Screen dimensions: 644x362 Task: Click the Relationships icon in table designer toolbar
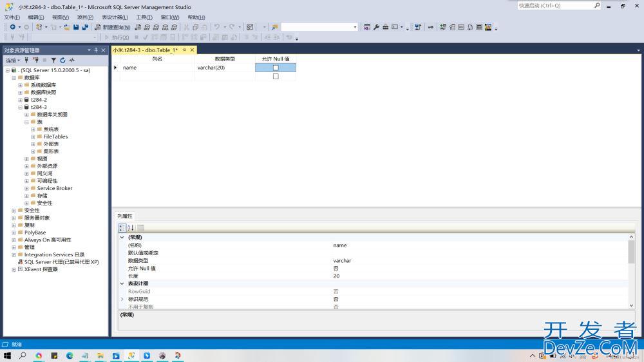(443, 27)
